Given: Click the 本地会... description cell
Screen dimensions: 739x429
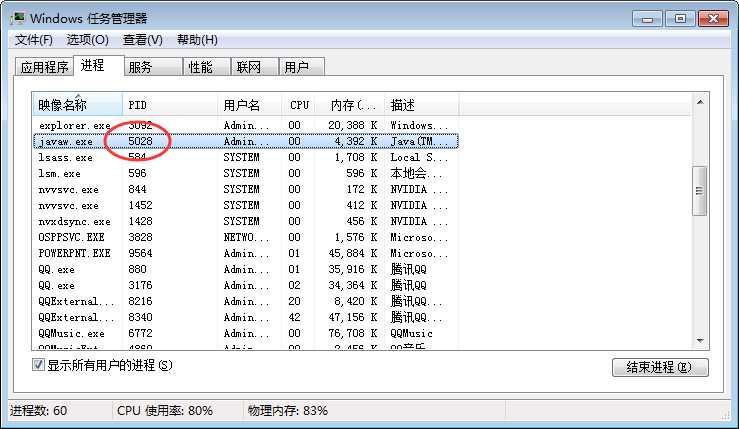Looking at the screenshot, I should pos(417,173).
